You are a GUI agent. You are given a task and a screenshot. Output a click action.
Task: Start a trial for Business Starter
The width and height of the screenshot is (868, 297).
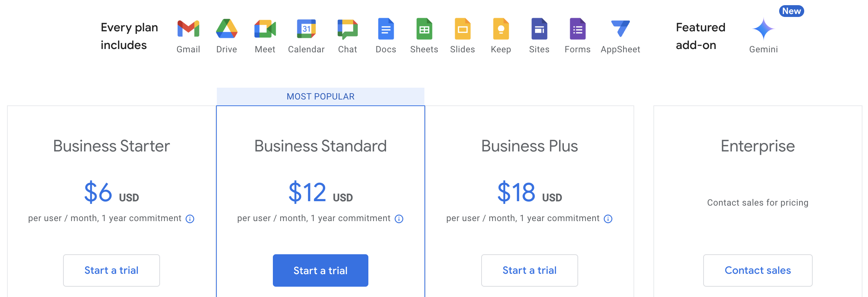pyautogui.click(x=111, y=270)
